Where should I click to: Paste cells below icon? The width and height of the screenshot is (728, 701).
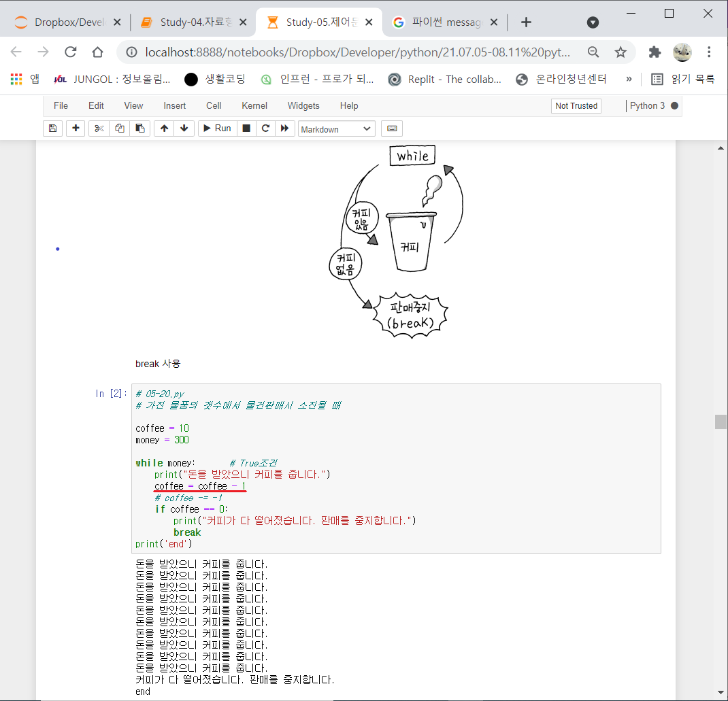point(139,129)
